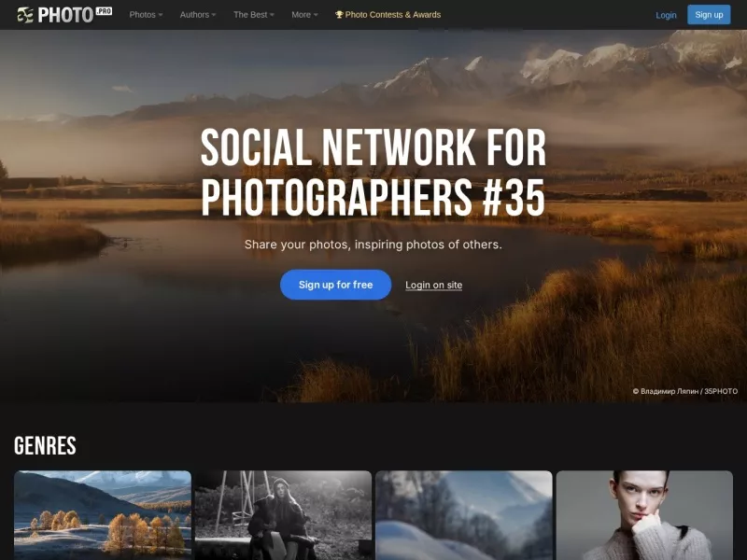Image resolution: width=747 pixels, height=560 pixels.
Task: Click the photo credit Владимир Ляпин / 35PHOTO
Action: [x=685, y=391]
